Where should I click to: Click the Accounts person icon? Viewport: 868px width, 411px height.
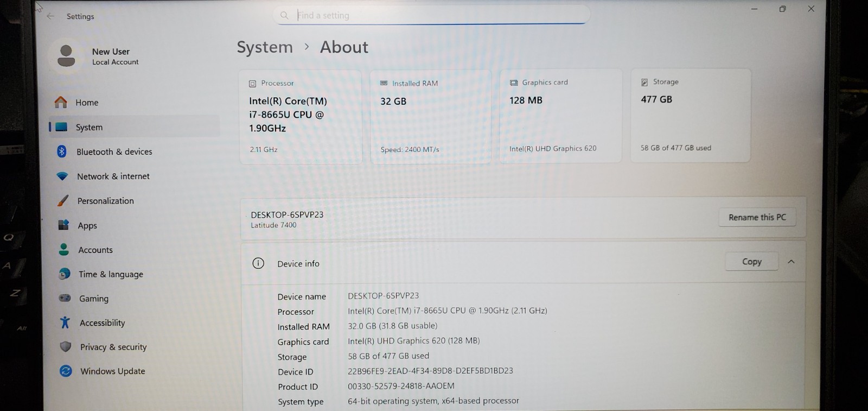click(64, 250)
